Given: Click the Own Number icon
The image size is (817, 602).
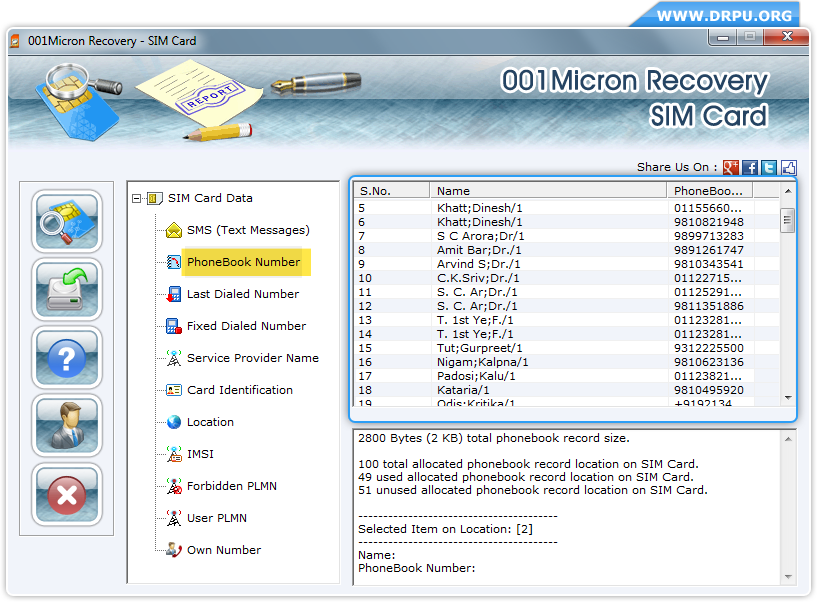Looking at the screenshot, I should pos(174,550).
